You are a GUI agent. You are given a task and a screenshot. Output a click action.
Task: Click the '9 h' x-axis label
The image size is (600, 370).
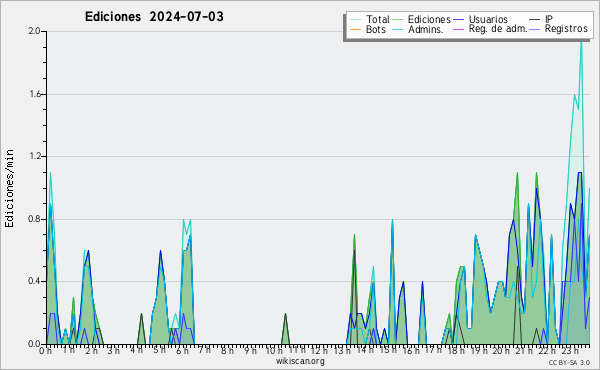coord(250,350)
